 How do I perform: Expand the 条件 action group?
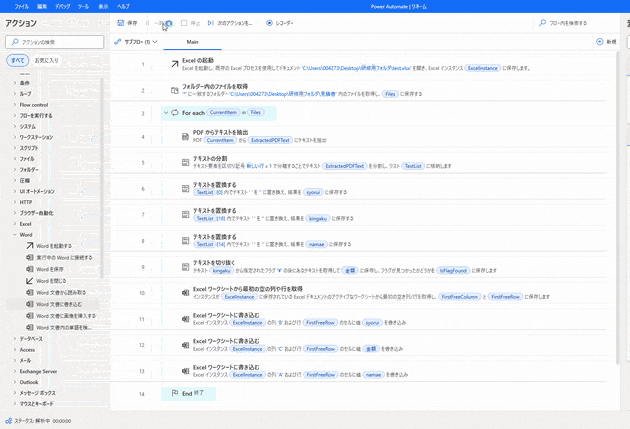[15, 83]
